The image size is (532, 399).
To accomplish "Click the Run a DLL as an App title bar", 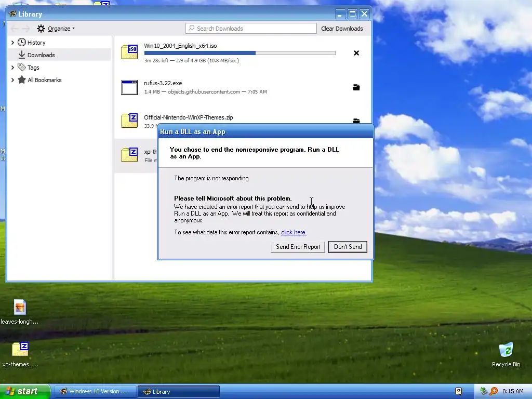I will click(265, 131).
